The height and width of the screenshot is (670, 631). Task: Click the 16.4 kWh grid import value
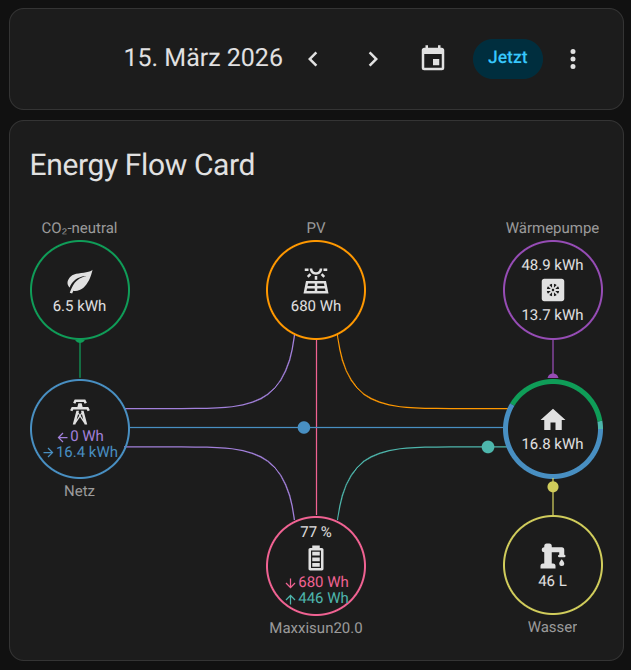tap(88, 452)
